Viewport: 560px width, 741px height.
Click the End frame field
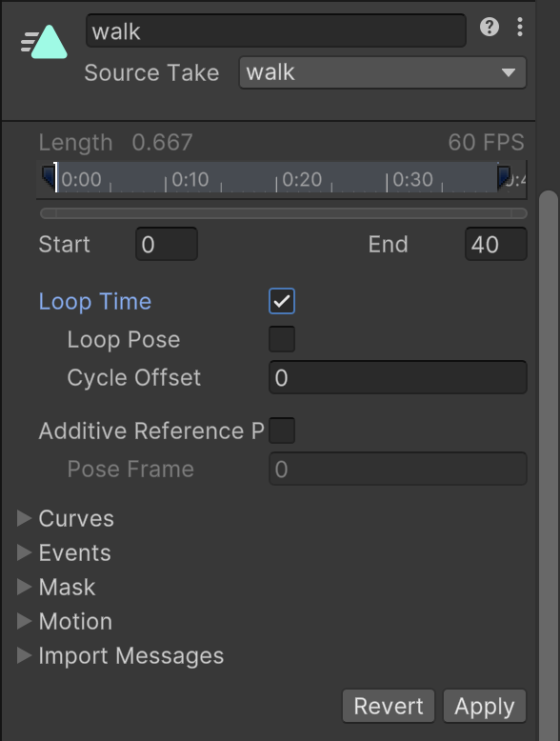click(x=496, y=245)
